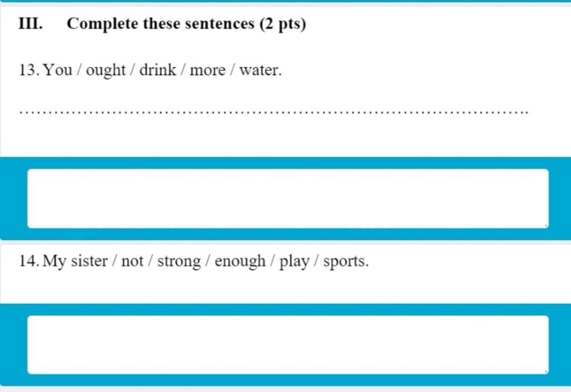The width and height of the screenshot is (571, 392).
Task: Click the resize handle of question 13 textbox
Action: click(545, 225)
